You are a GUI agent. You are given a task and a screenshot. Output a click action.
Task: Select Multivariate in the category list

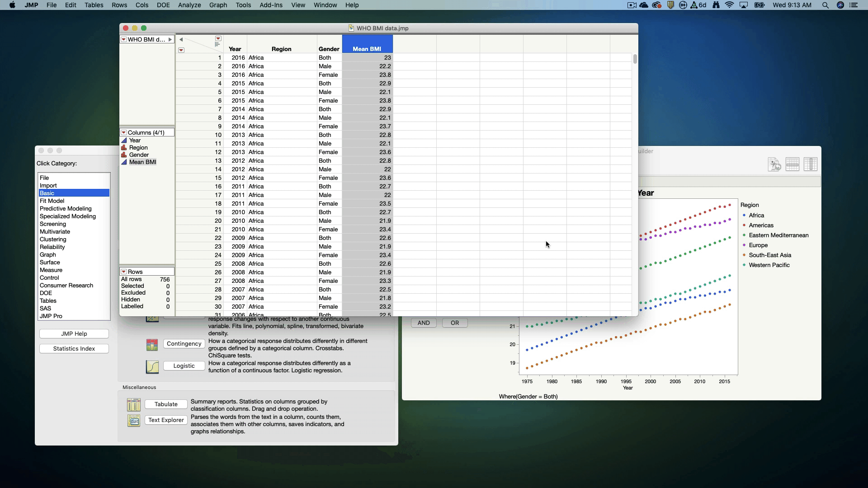click(55, 232)
